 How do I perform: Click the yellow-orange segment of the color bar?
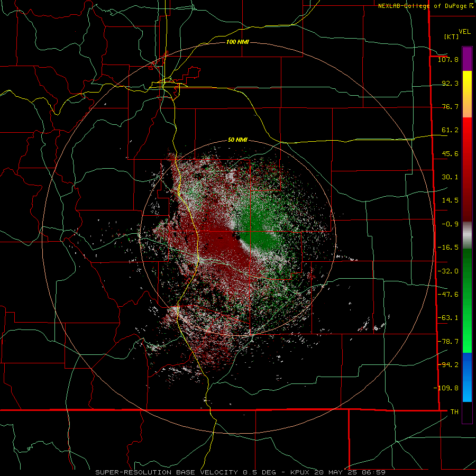(x=467, y=94)
